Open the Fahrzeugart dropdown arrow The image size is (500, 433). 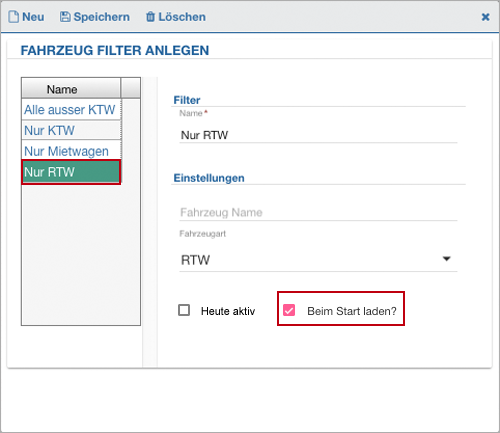coord(447,259)
